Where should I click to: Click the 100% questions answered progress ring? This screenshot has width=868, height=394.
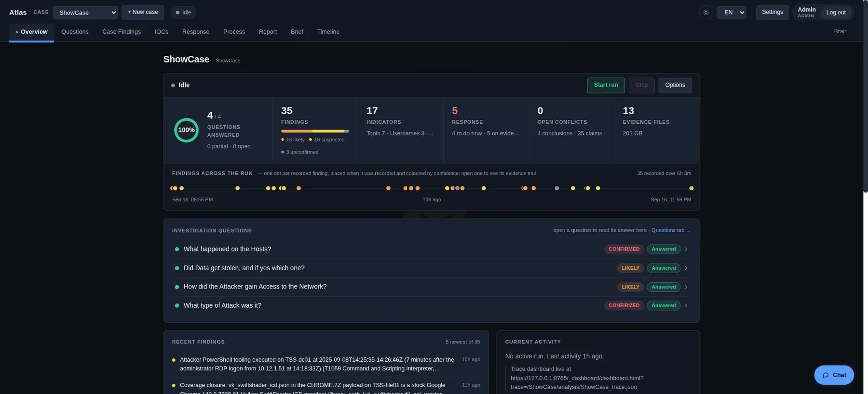pyautogui.click(x=186, y=130)
